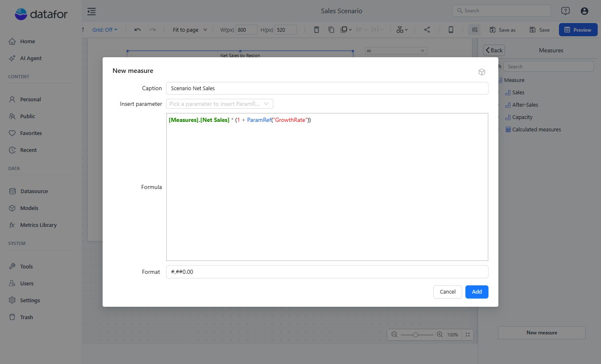Toggle the Grid: Off setting
This screenshot has height=364, width=601.
(x=105, y=30)
